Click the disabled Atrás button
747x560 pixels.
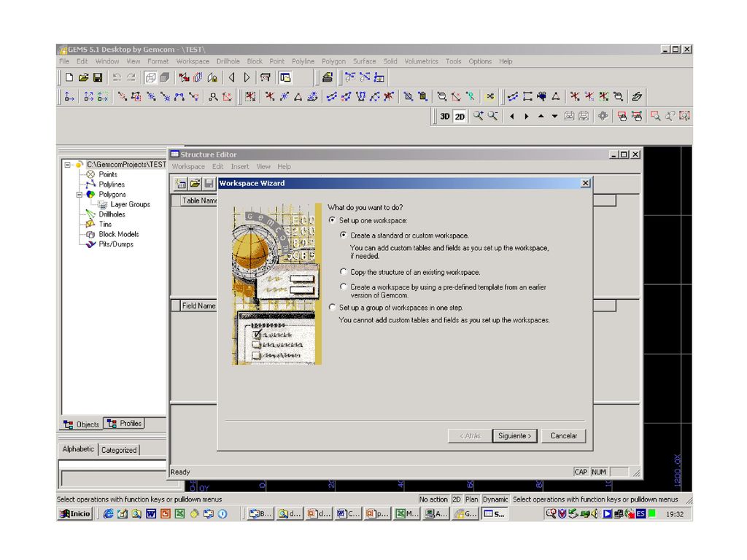click(470, 436)
